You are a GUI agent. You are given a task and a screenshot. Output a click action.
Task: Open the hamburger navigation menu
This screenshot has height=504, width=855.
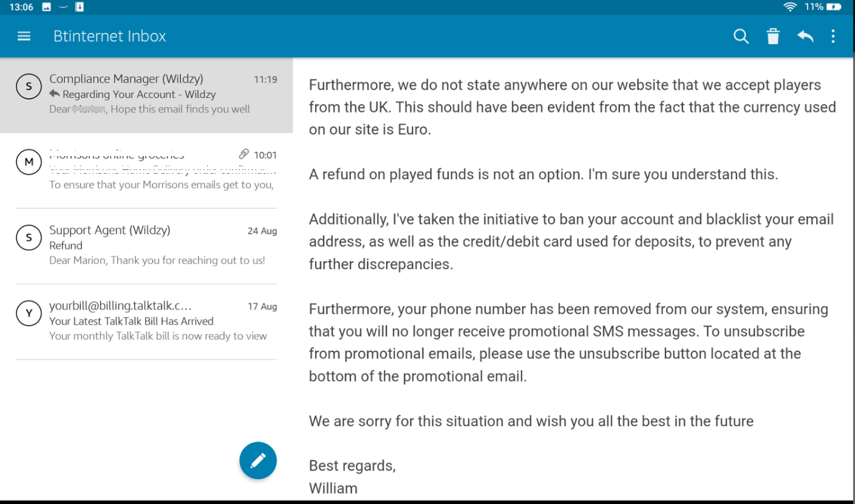pos(24,36)
